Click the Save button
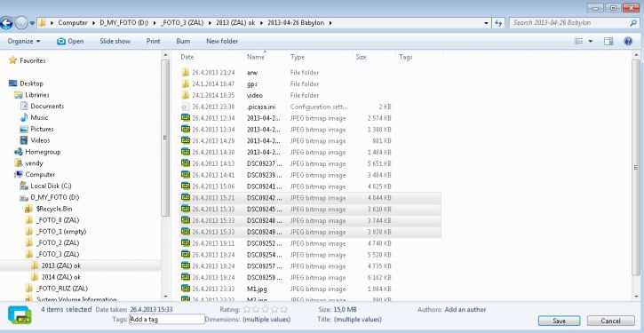 point(559,321)
